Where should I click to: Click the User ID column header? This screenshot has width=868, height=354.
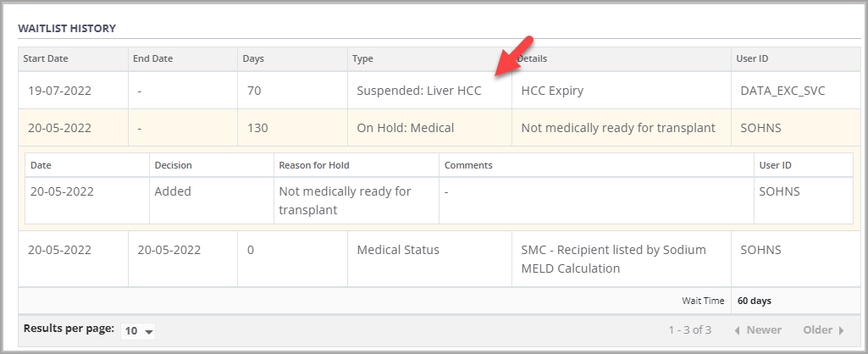[753, 58]
